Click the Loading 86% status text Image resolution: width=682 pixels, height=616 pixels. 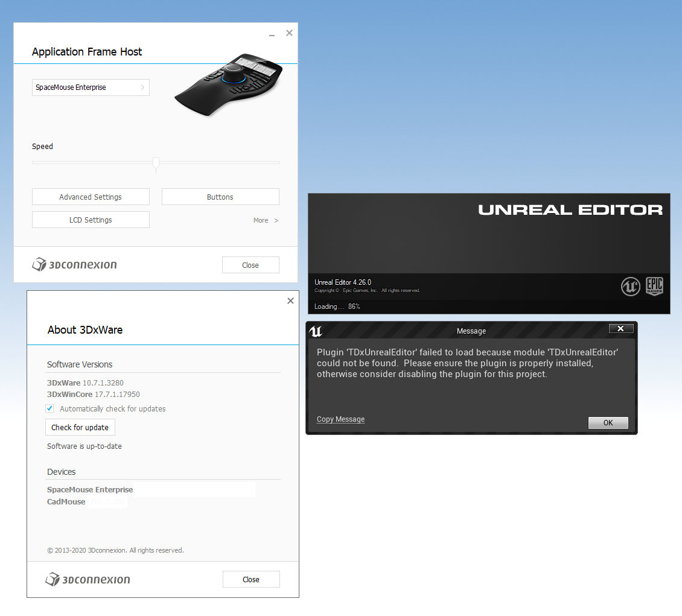point(337,306)
